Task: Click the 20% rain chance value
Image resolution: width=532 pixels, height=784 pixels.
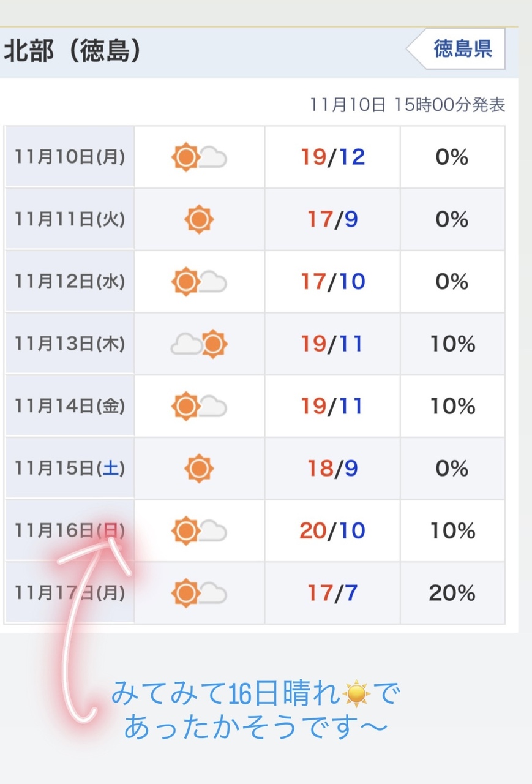Action: (x=452, y=593)
